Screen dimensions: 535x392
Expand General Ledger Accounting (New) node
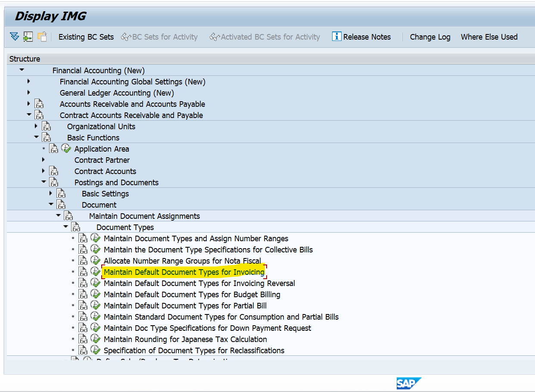click(28, 93)
